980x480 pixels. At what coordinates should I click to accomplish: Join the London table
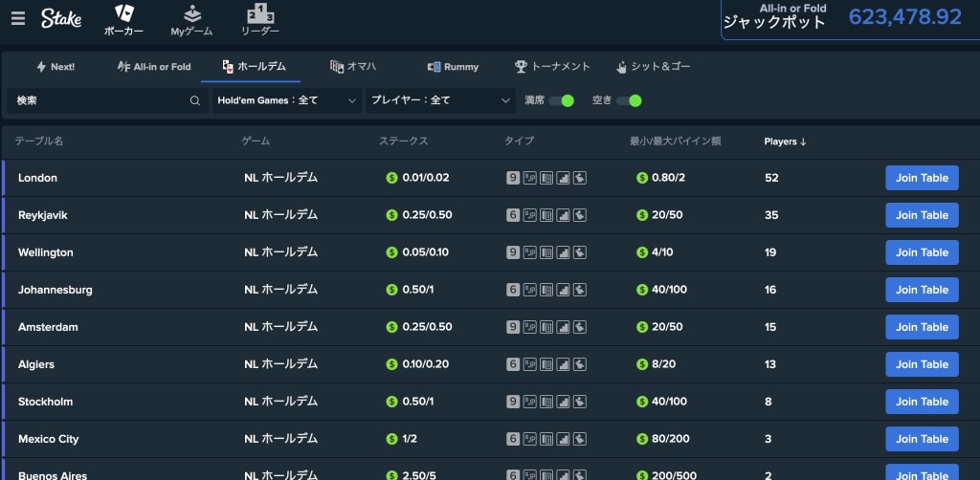(x=922, y=178)
